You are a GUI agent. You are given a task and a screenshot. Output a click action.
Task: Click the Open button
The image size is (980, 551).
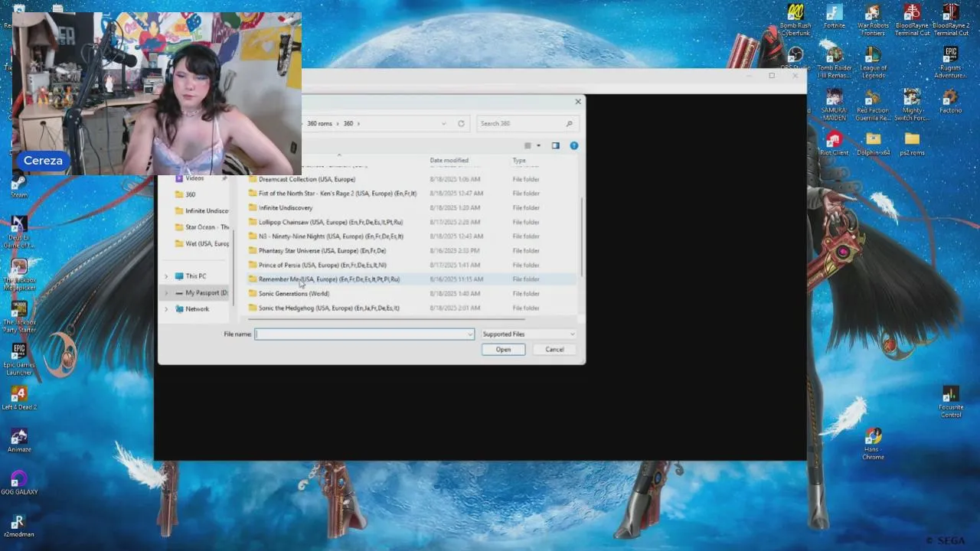point(503,350)
